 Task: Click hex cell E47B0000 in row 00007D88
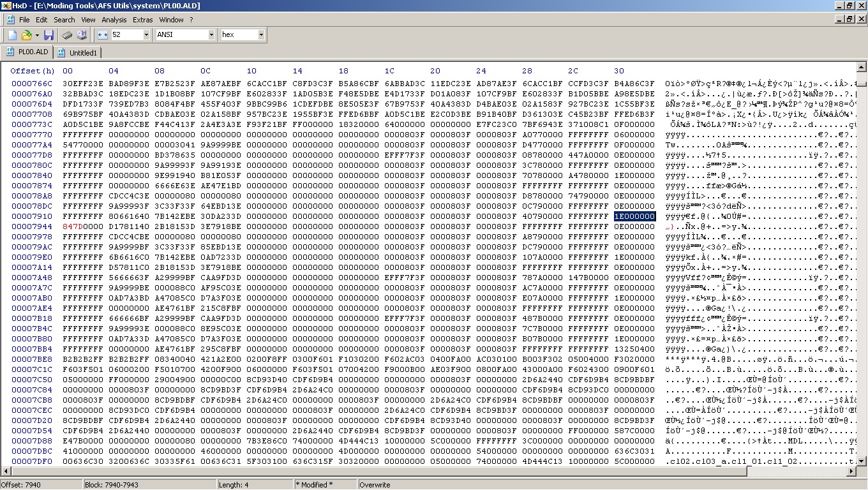(x=83, y=441)
